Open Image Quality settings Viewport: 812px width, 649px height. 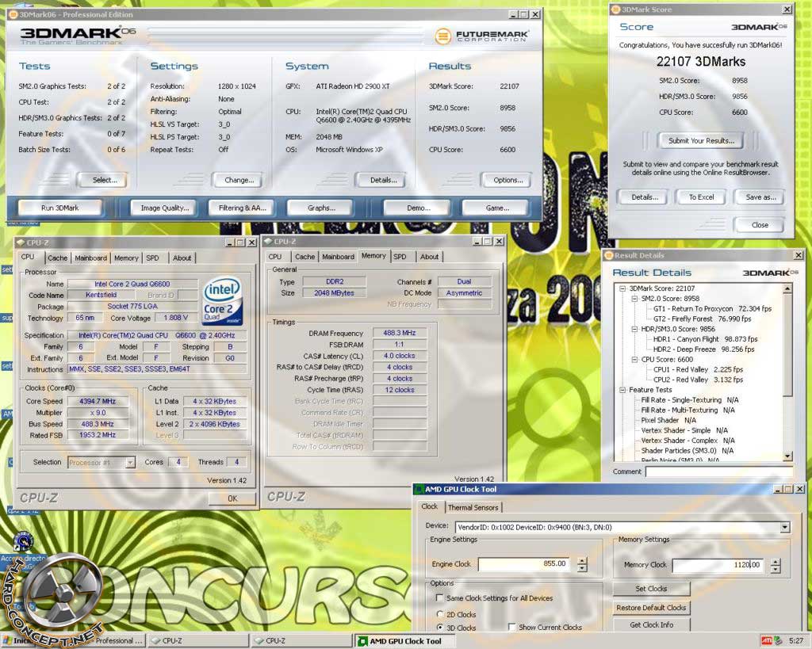click(165, 208)
